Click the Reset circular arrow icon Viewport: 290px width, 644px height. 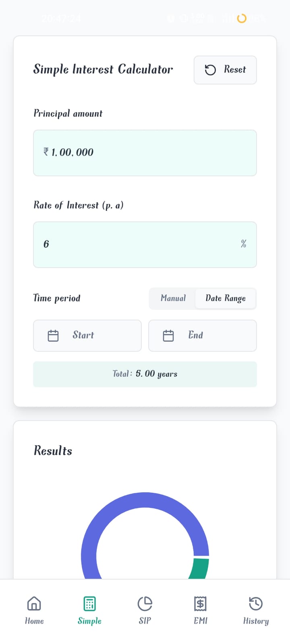click(210, 70)
